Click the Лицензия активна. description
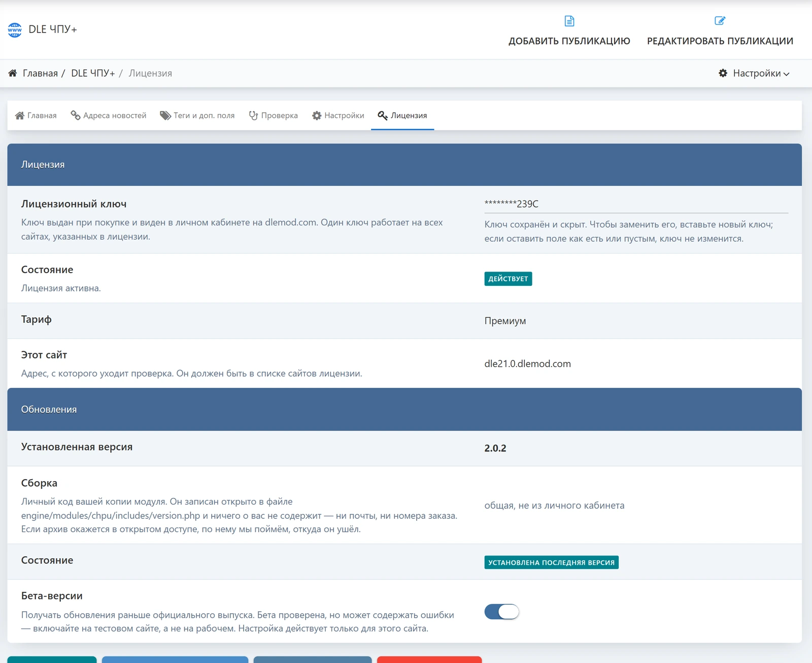The height and width of the screenshot is (663, 812). point(61,288)
